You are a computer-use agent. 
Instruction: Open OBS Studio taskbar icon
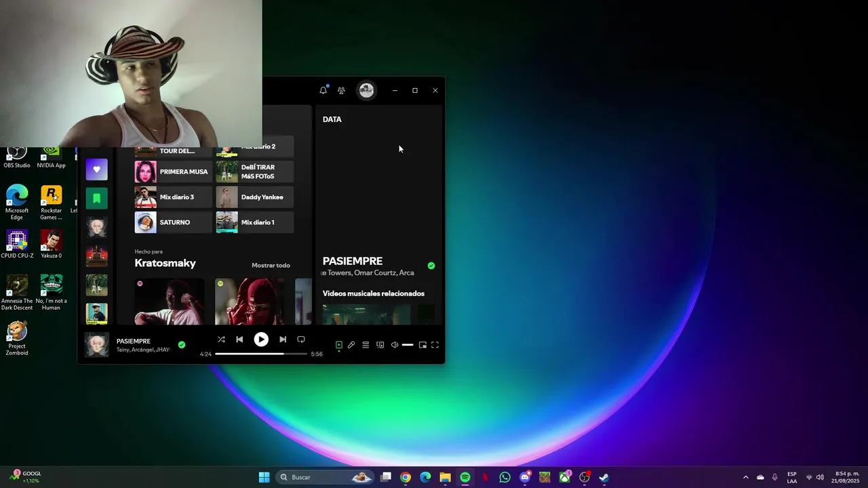pyautogui.click(x=585, y=477)
